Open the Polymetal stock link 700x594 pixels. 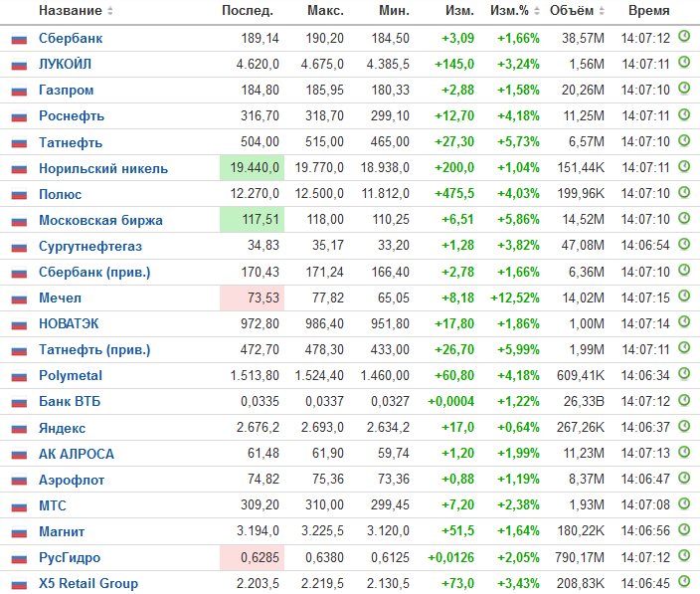tap(71, 376)
